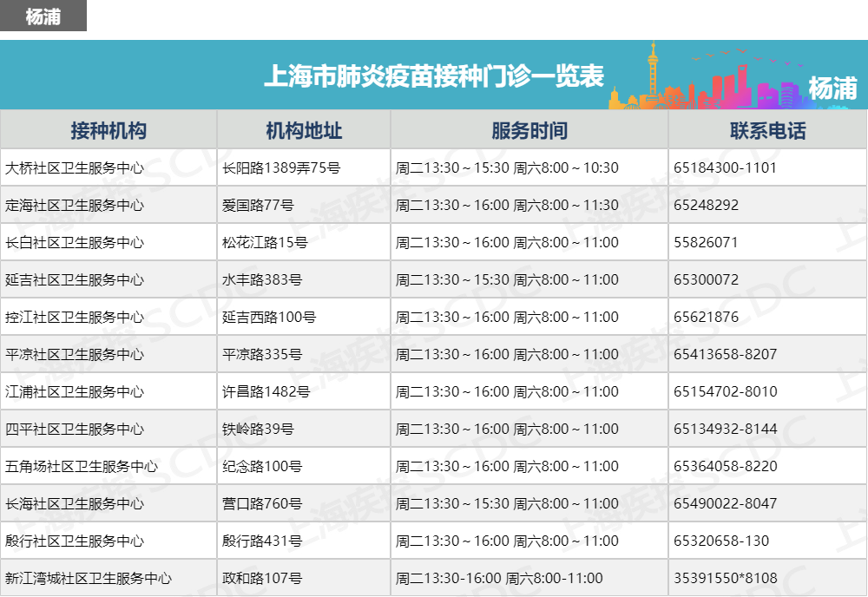Click phone number 65621876
Image resolution: width=868 pixels, height=597 pixels.
[706, 317]
